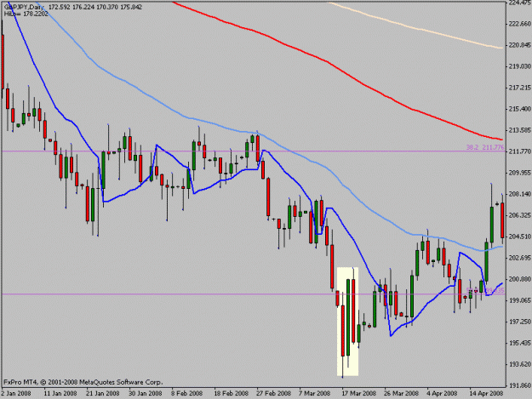Click the HiLo= 178.2202 indicator label
Image resolution: width=532 pixels, height=399 pixels.
[x=26, y=14]
